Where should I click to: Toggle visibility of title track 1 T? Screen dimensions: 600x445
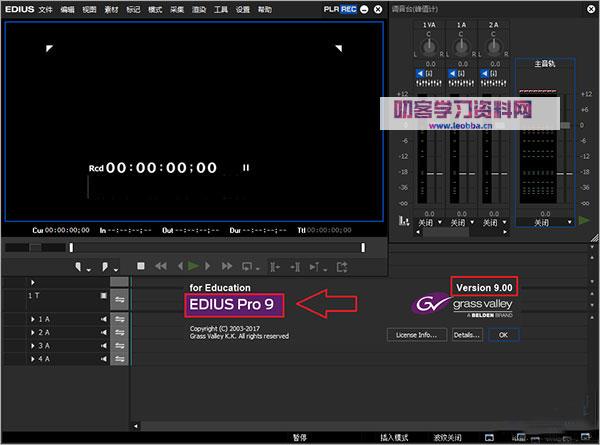coord(103,296)
